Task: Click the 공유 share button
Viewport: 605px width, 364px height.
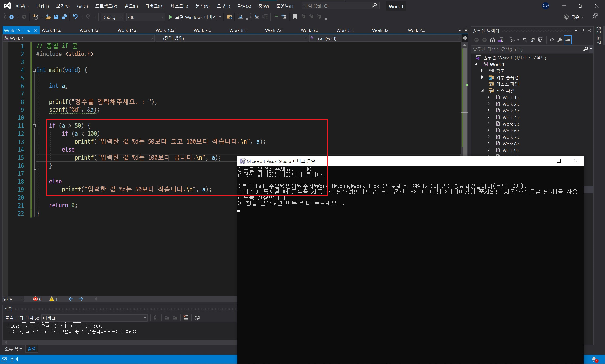Action: [573, 17]
